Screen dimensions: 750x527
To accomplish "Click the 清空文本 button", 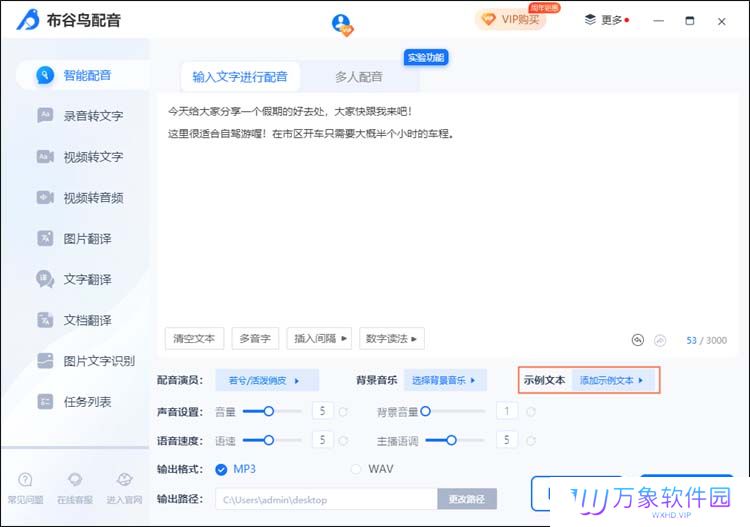I will (194, 339).
